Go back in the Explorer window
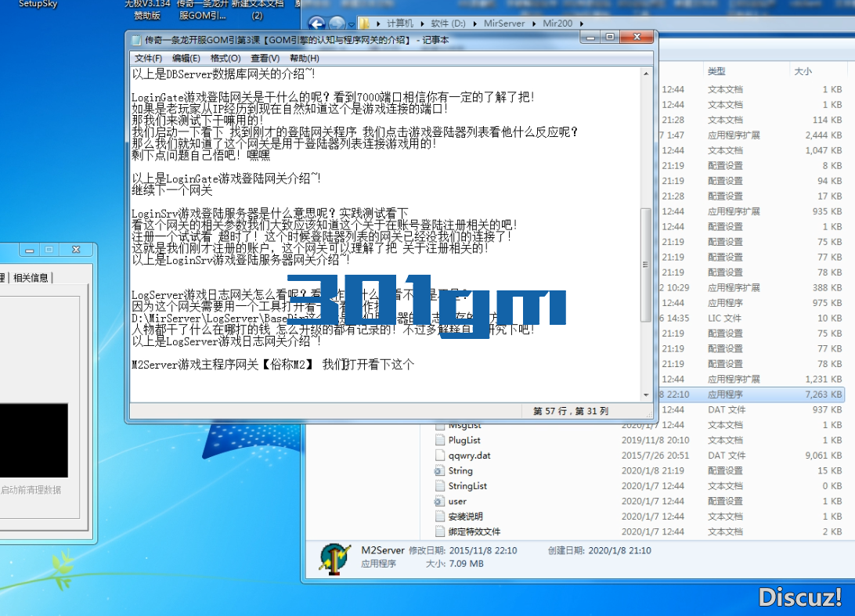This screenshot has width=855, height=616. point(316,23)
